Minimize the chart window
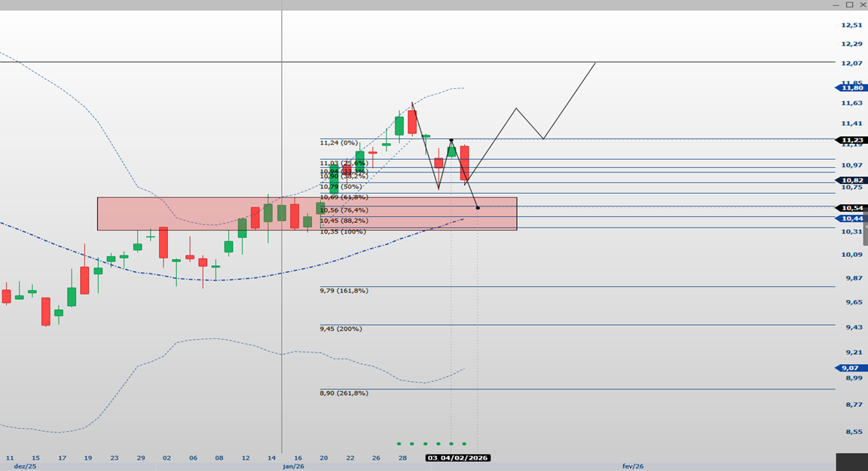This screenshot has height=471, width=868. click(x=836, y=5)
